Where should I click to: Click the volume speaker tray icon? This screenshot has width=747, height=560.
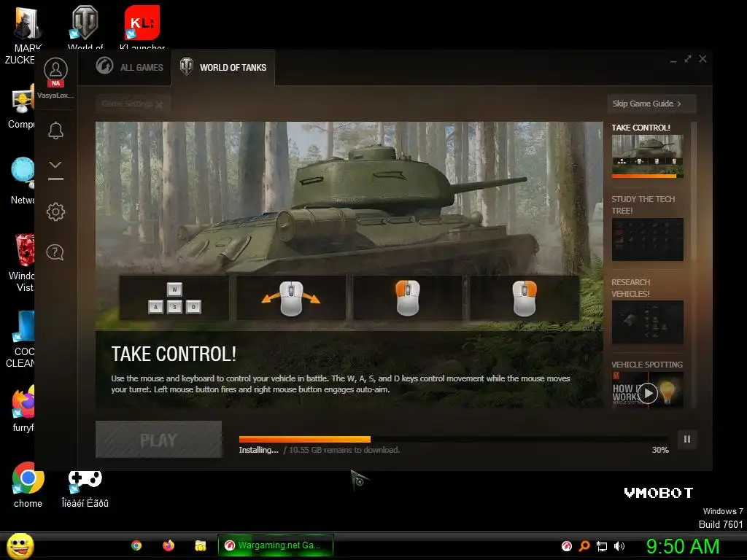click(x=619, y=546)
